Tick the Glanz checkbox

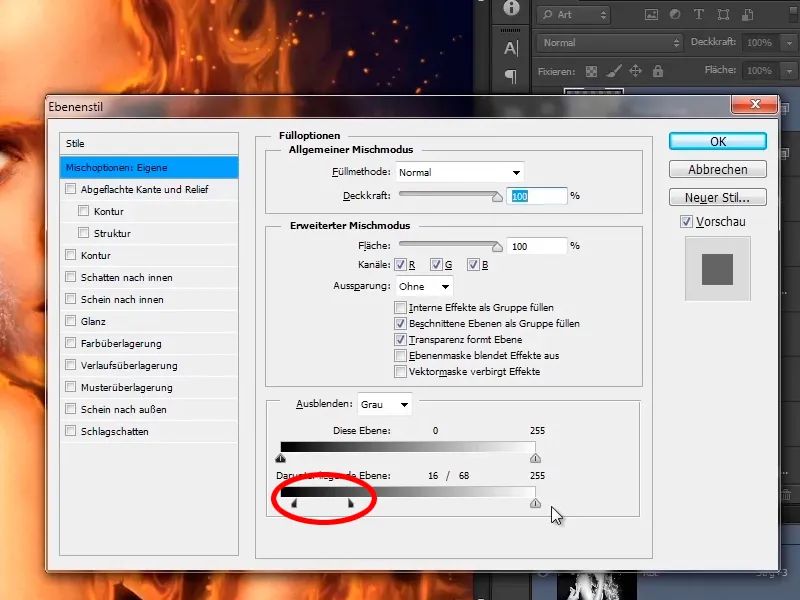(x=70, y=321)
